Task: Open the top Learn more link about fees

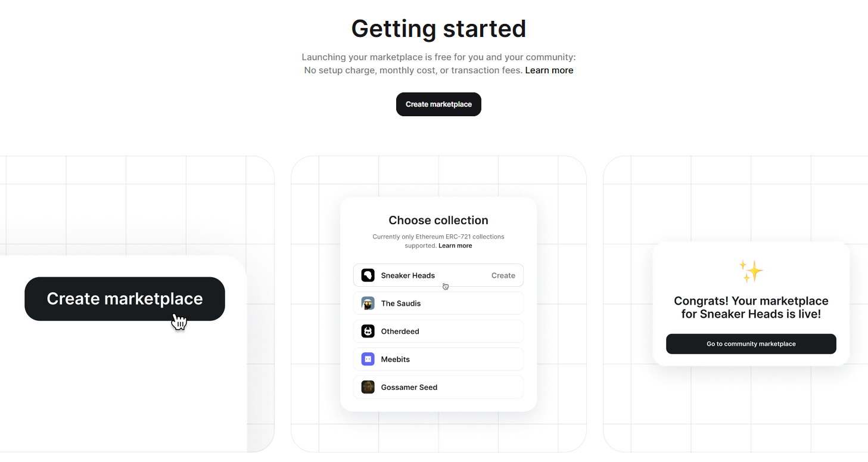Action: (549, 70)
